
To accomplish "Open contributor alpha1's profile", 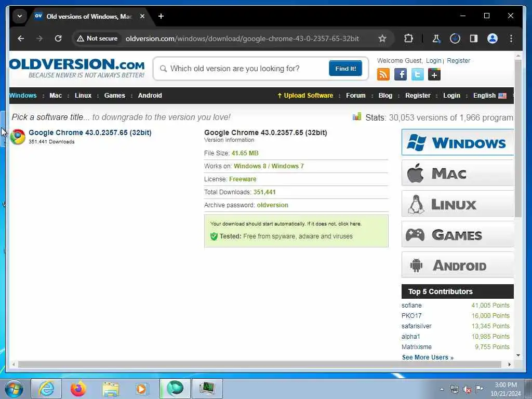I will [x=411, y=337].
